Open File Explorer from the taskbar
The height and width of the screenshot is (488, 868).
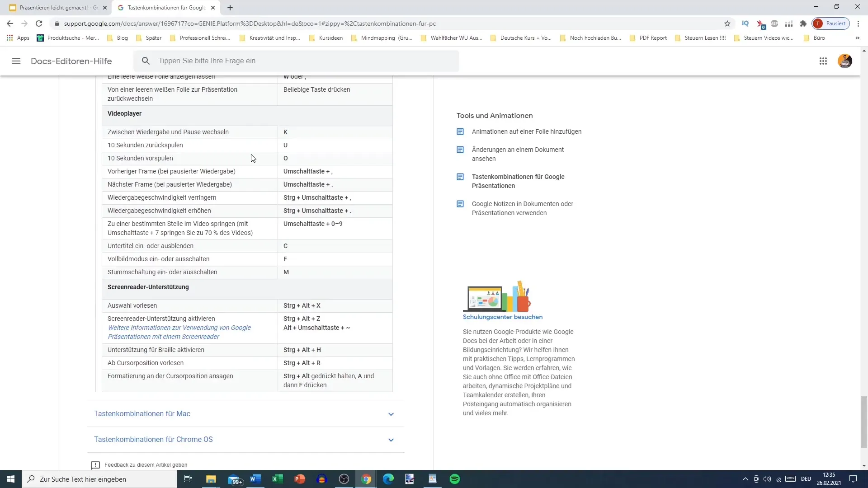coord(211,479)
